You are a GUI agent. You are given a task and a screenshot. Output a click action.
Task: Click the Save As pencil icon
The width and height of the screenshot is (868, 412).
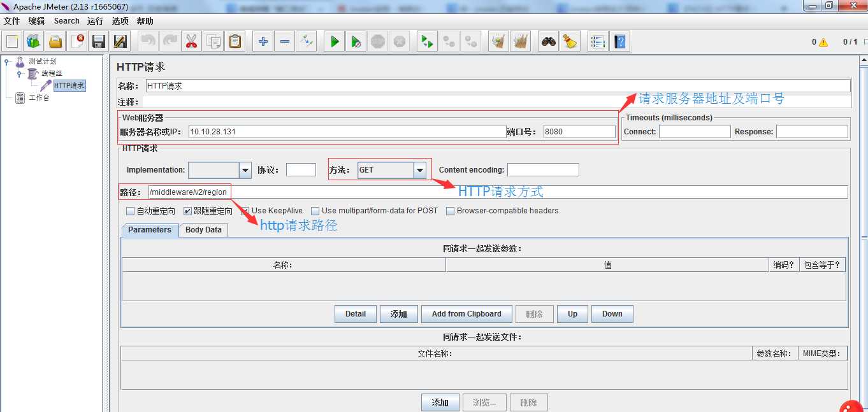coord(120,41)
